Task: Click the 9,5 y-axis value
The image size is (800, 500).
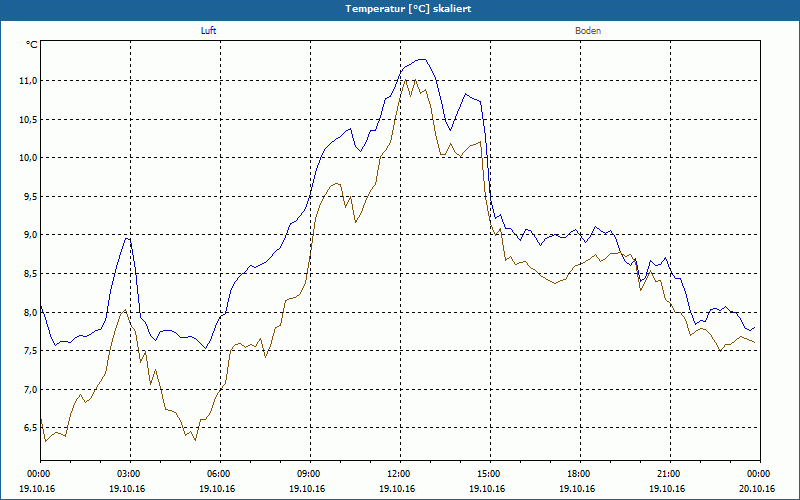Action: pyautogui.click(x=30, y=196)
